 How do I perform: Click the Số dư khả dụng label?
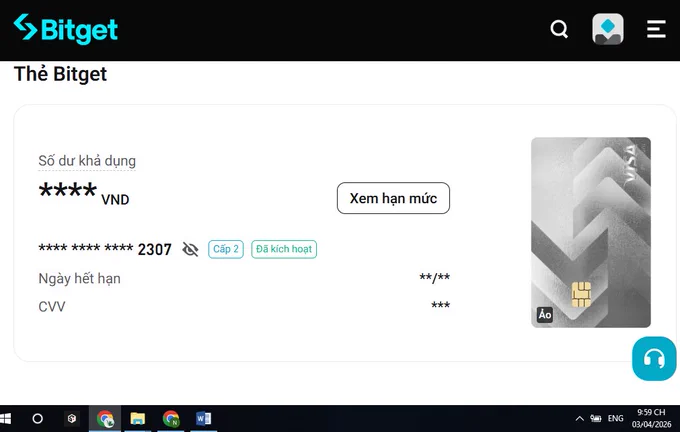coord(87,161)
